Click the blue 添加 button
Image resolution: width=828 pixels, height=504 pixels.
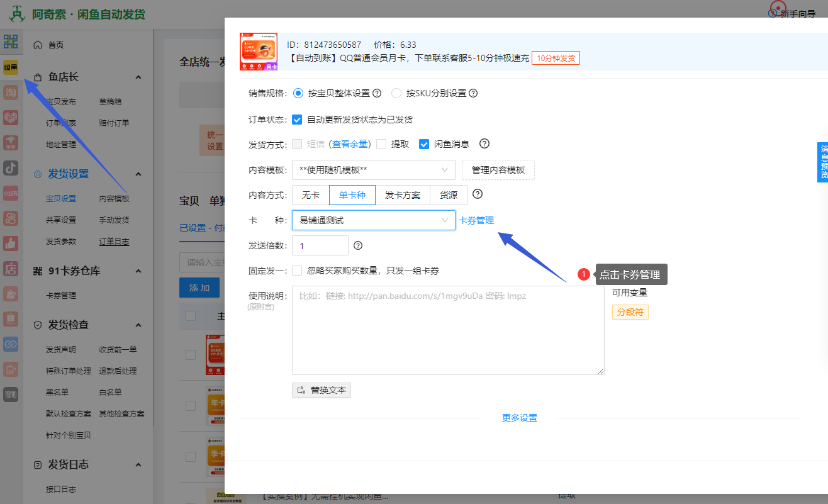pyautogui.click(x=199, y=288)
